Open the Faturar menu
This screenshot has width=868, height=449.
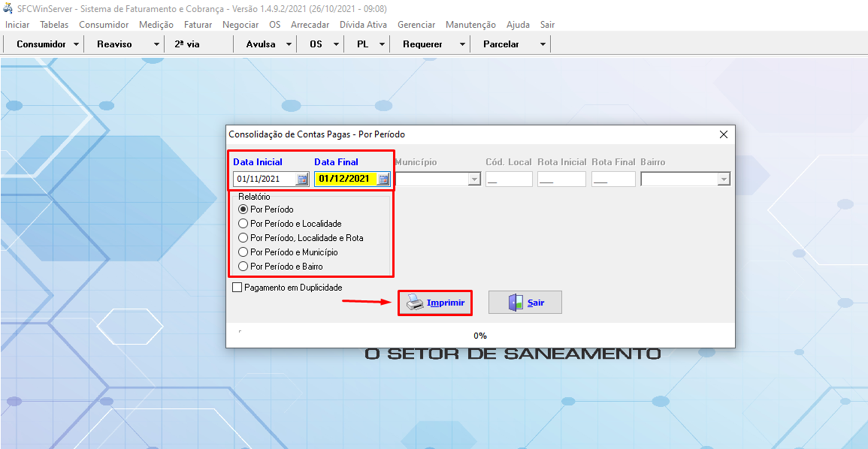tap(198, 25)
